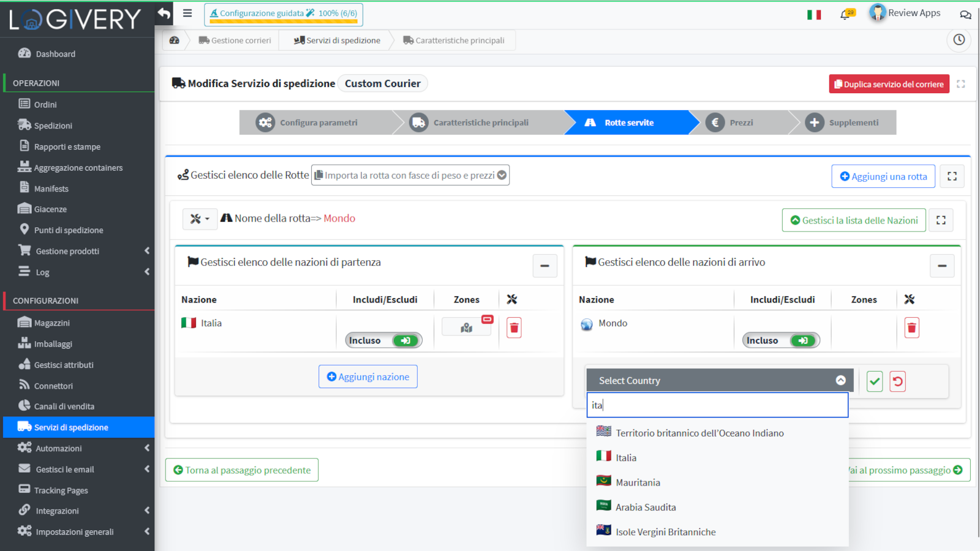Select Arabia Saudita from the country list
Image resolution: width=980 pixels, height=551 pixels.
[x=717, y=507]
